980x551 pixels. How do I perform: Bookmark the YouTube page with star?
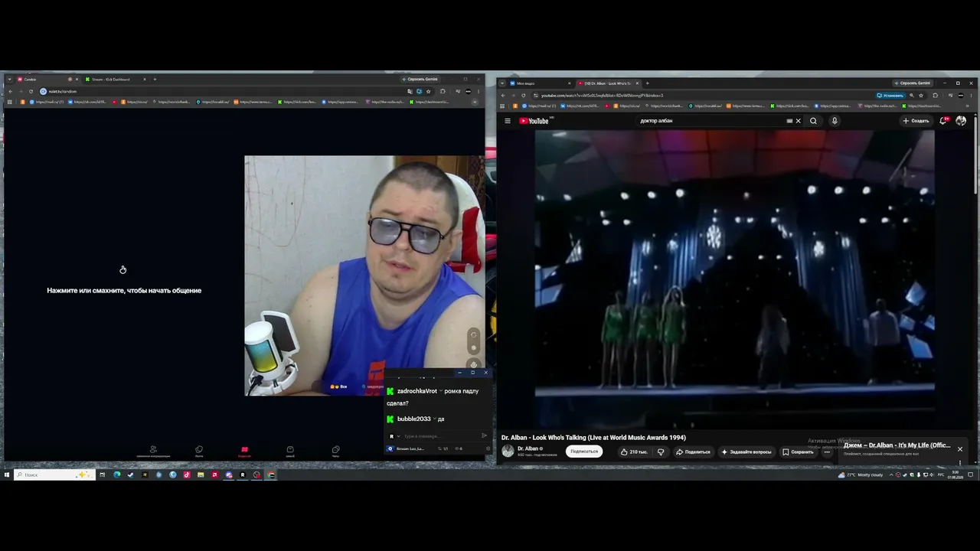tap(921, 95)
